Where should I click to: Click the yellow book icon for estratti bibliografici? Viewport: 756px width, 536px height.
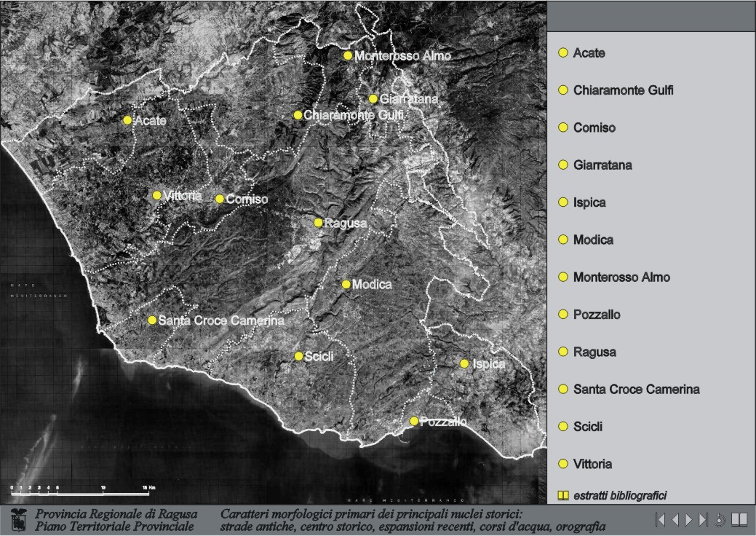pos(562,496)
